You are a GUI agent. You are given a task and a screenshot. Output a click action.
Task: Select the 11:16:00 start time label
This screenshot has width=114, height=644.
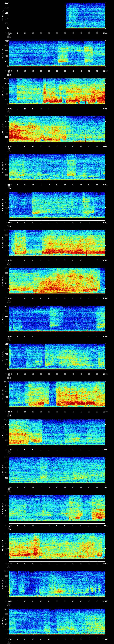[x=9, y=298]
